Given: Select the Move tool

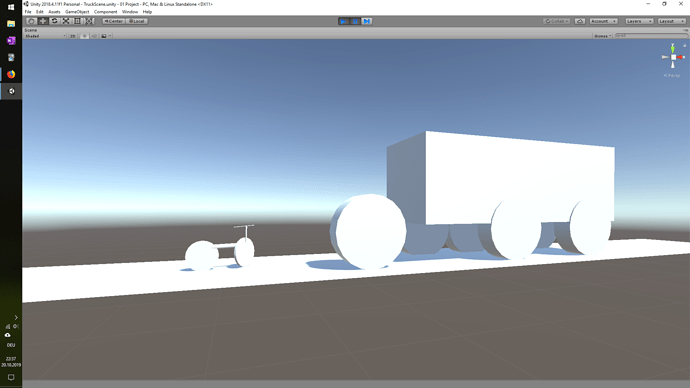Looking at the screenshot, I should click(43, 21).
